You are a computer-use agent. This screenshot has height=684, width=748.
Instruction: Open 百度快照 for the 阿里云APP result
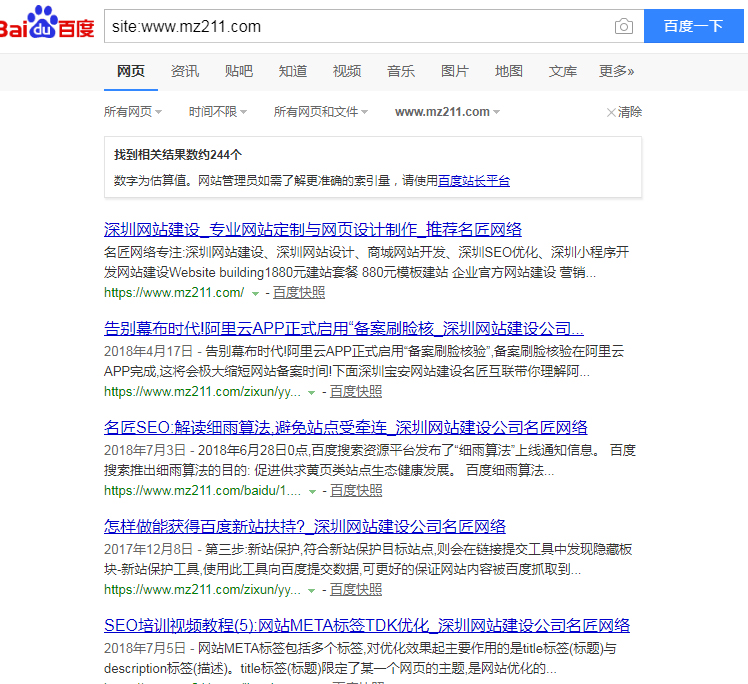click(x=356, y=392)
